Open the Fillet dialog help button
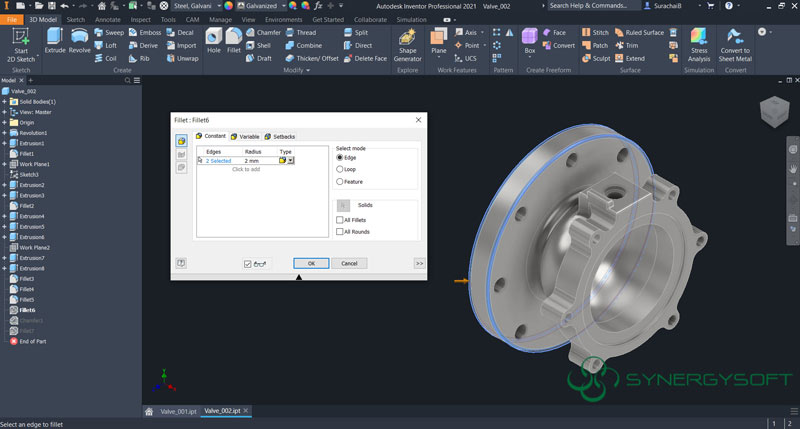800x429 pixels. 181,263
